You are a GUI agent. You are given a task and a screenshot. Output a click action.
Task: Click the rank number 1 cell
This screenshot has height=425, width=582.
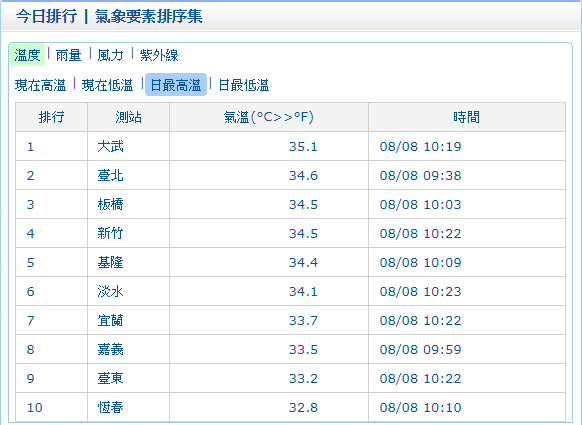click(x=52, y=146)
